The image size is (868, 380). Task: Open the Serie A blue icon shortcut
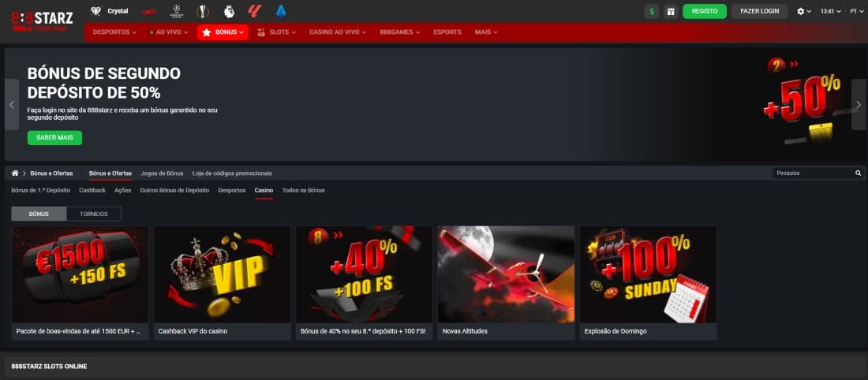[x=281, y=11]
